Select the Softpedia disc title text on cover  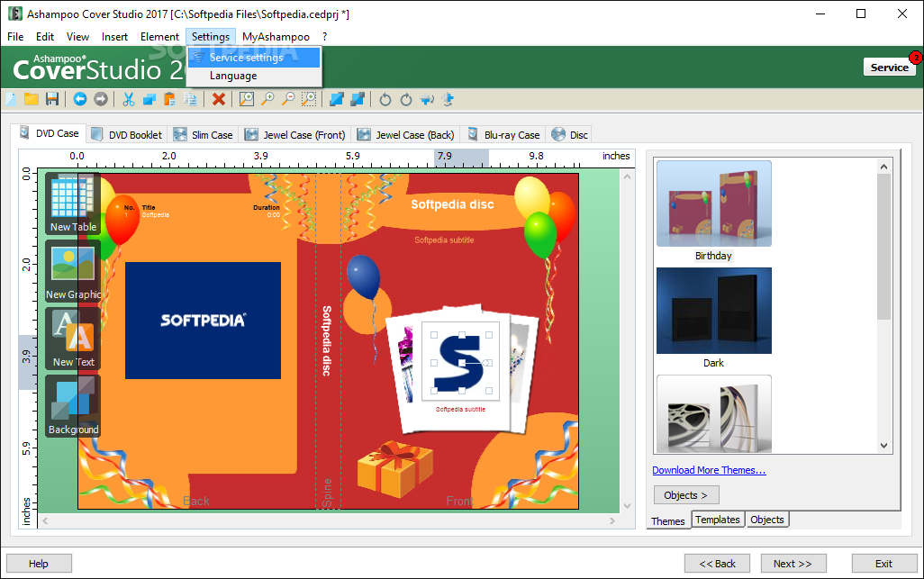point(452,204)
